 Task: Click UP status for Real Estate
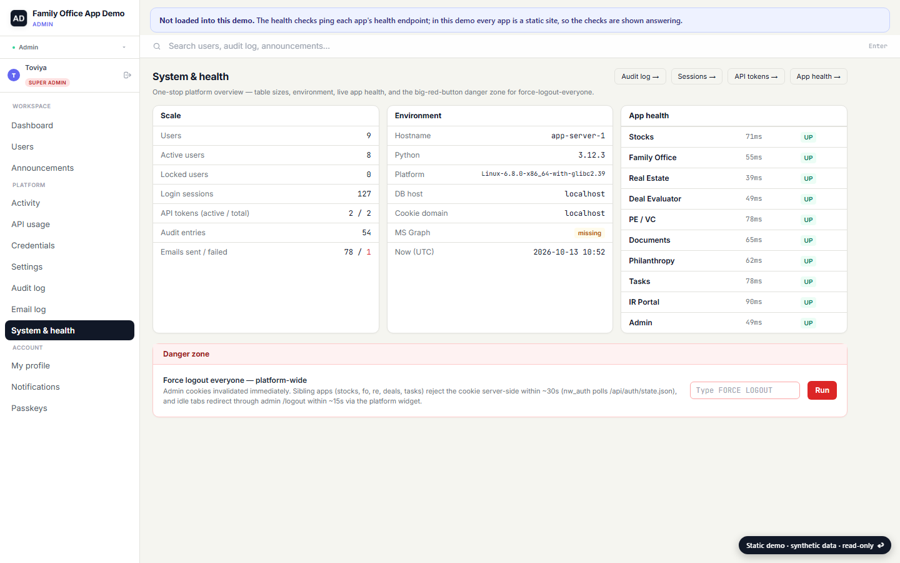pyautogui.click(x=808, y=178)
